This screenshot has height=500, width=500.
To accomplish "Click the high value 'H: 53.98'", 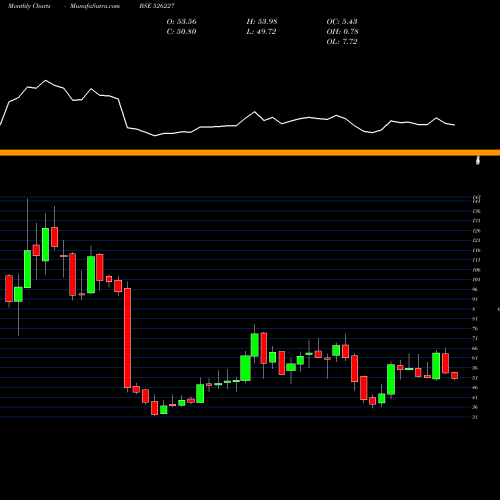I will click(262, 22).
